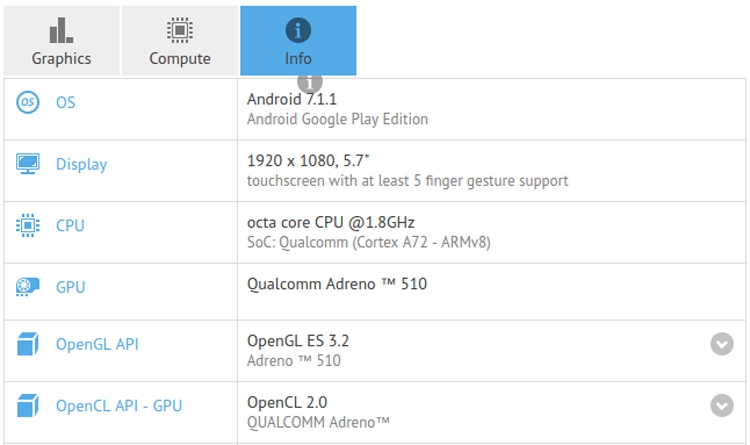This screenshot has width=750, height=445.
Task: Click the CPU chip icon
Action: pos(28,226)
